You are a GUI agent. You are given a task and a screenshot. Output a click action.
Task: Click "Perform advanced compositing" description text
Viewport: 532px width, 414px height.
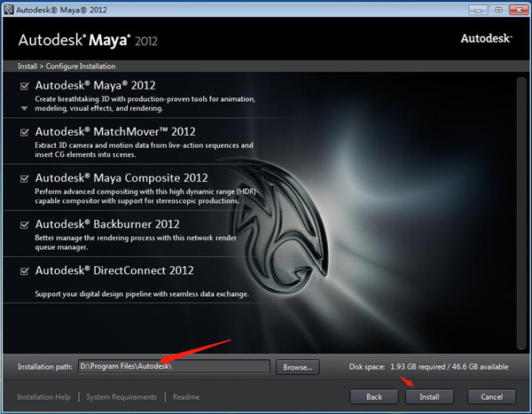146,196
